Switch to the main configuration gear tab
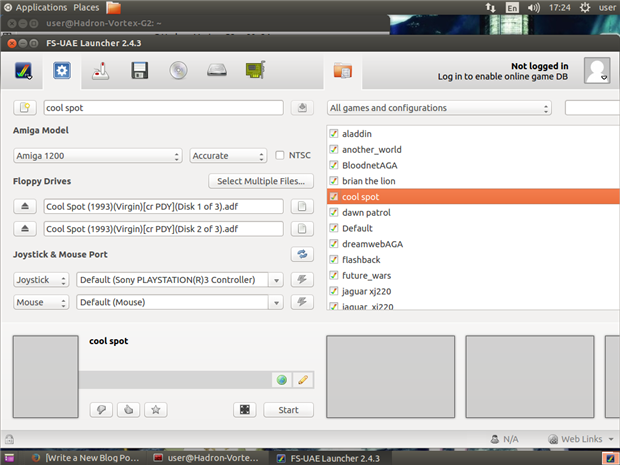The image size is (620, 465). pyautogui.click(x=62, y=71)
